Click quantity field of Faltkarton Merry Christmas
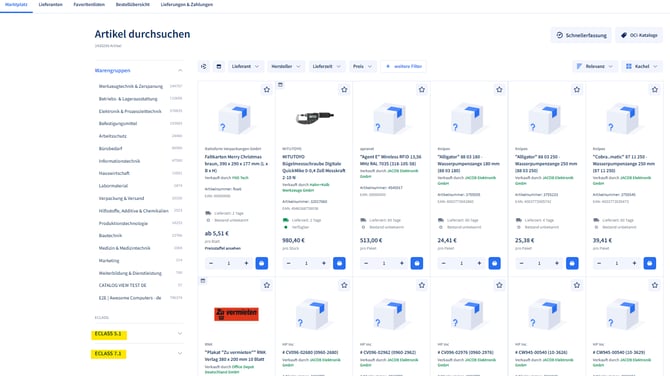This screenshot has height=376, width=670. tap(229, 263)
